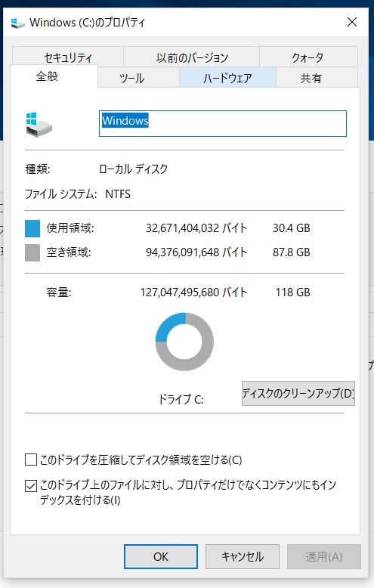Switch to the ツール tab
This screenshot has width=374, height=588.
[x=138, y=78]
